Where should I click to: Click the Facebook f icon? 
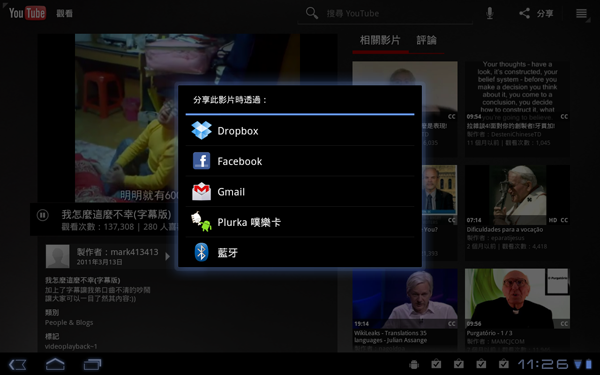click(201, 161)
